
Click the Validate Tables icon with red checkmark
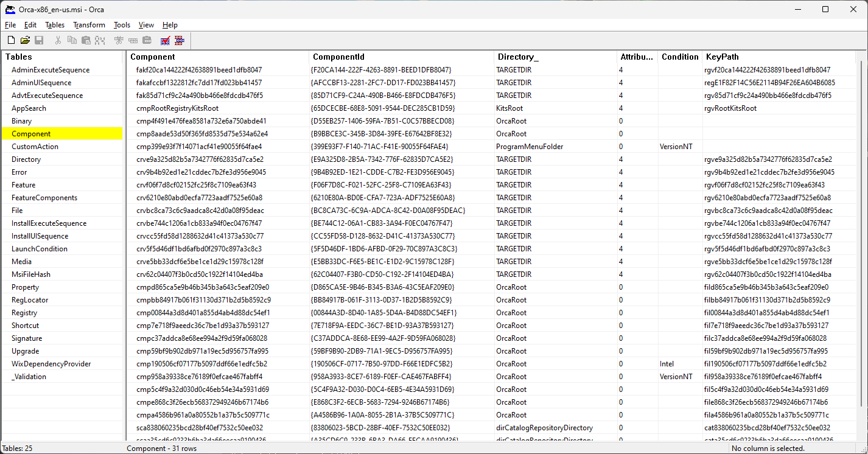(x=165, y=40)
